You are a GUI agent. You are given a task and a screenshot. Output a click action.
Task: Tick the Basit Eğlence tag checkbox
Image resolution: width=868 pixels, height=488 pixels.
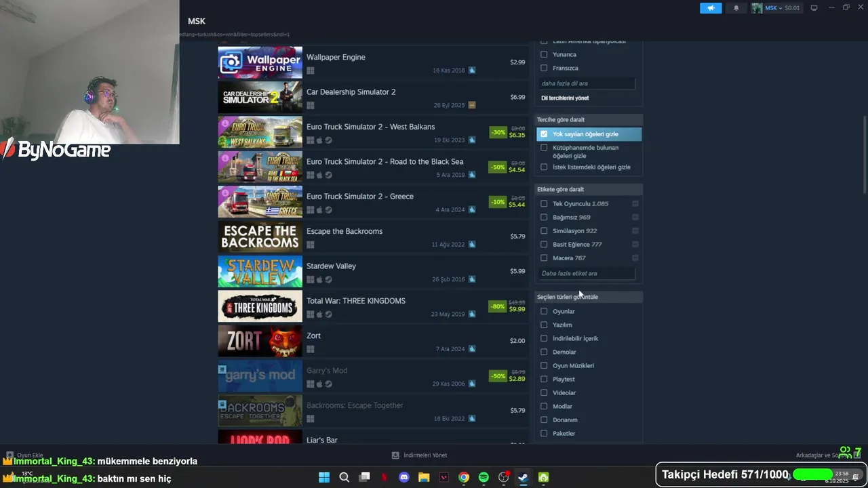[x=544, y=244]
